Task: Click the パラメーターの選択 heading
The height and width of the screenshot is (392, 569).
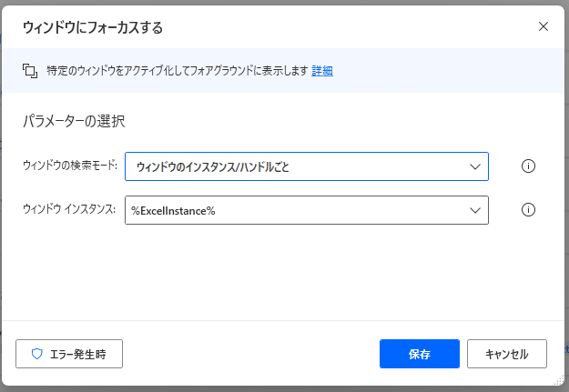Action: click(x=74, y=121)
